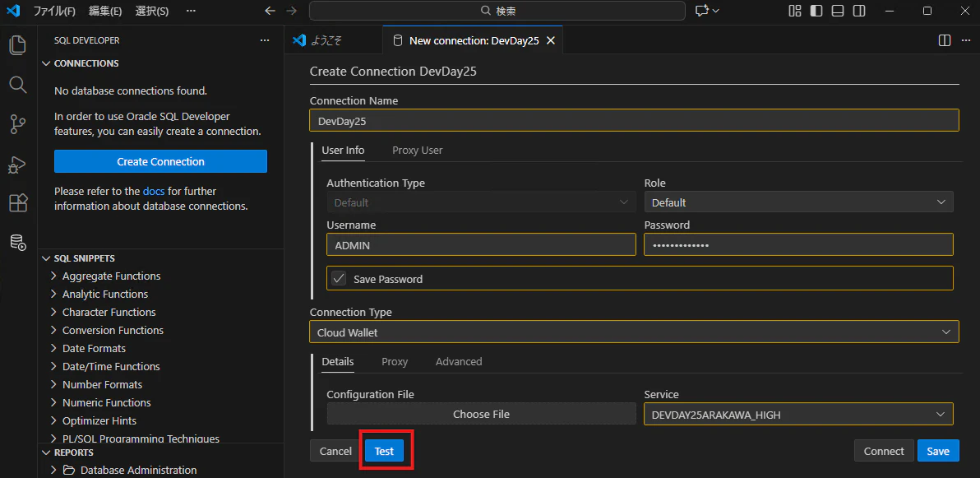Screen dimensions: 980x478
Task: Open the 選択(S) menu
Action: [152, 11]
